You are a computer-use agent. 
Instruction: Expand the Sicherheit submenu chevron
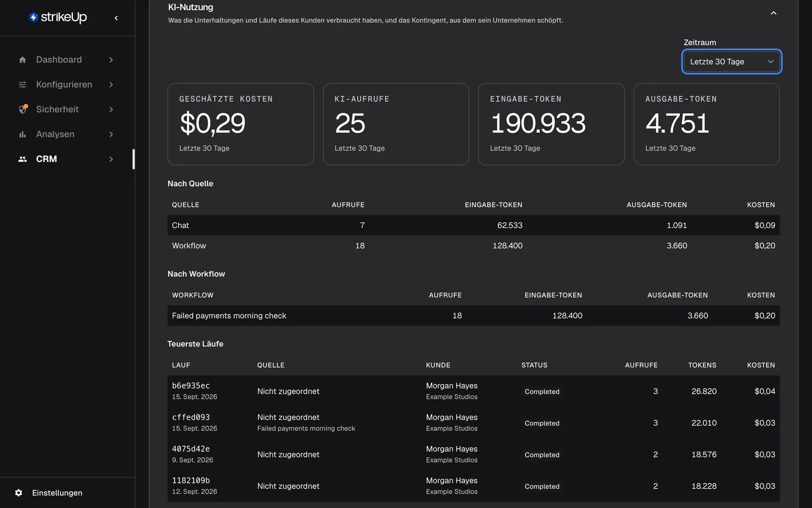(111, 109)
